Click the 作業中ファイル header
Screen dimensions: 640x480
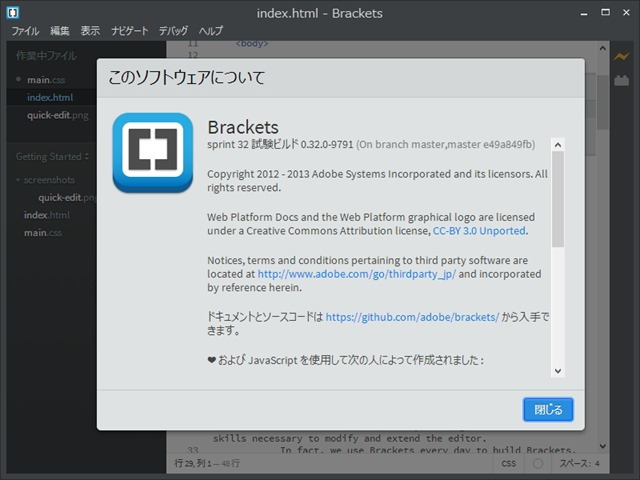(x=46, y=56)
